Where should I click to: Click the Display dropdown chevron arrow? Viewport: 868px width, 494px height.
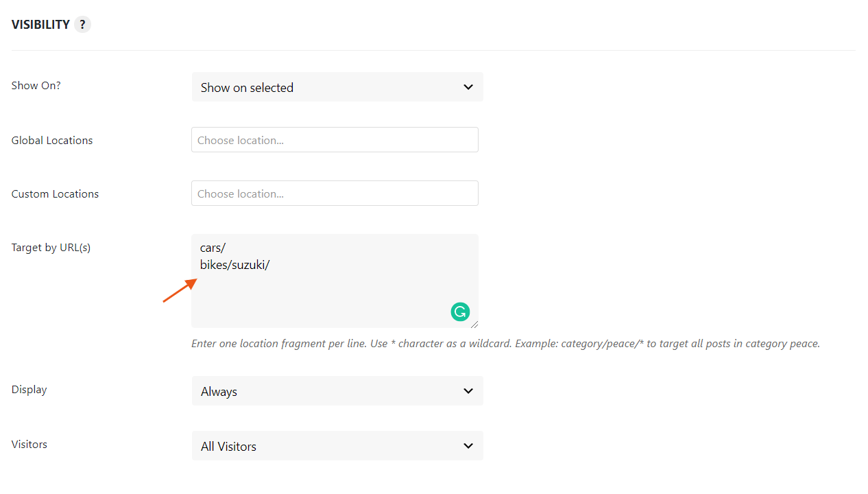[x=468, y=390]
